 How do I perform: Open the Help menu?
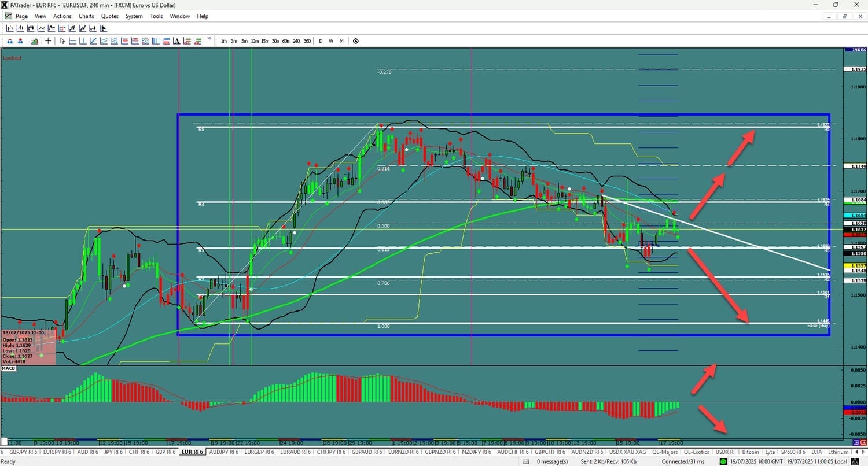[x=203, y=16]
